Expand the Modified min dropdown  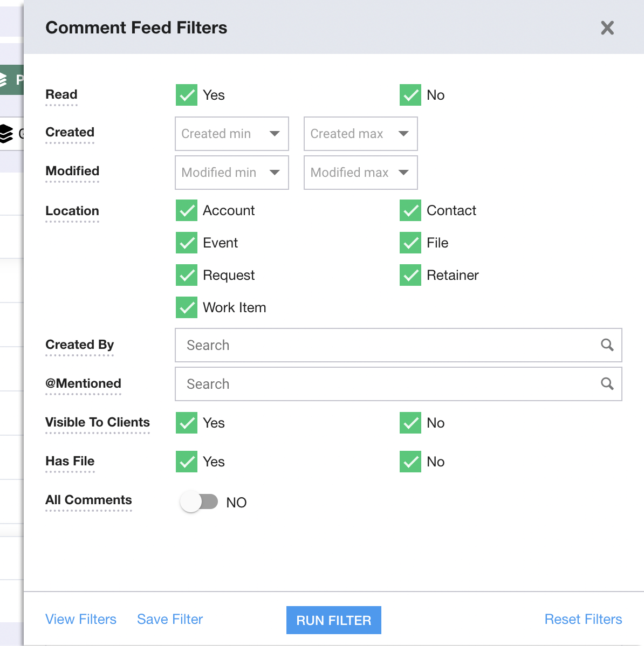pyautogui.click(x=232, y=173)
